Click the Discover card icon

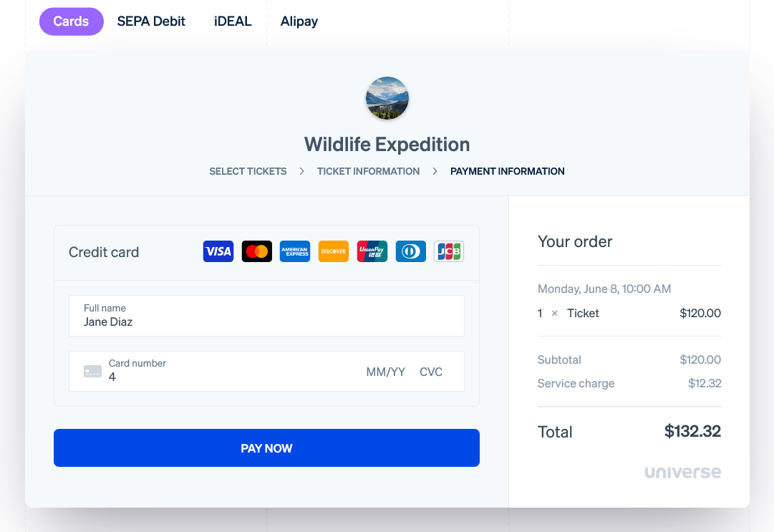pyautogui.click(x=334, y=251)
